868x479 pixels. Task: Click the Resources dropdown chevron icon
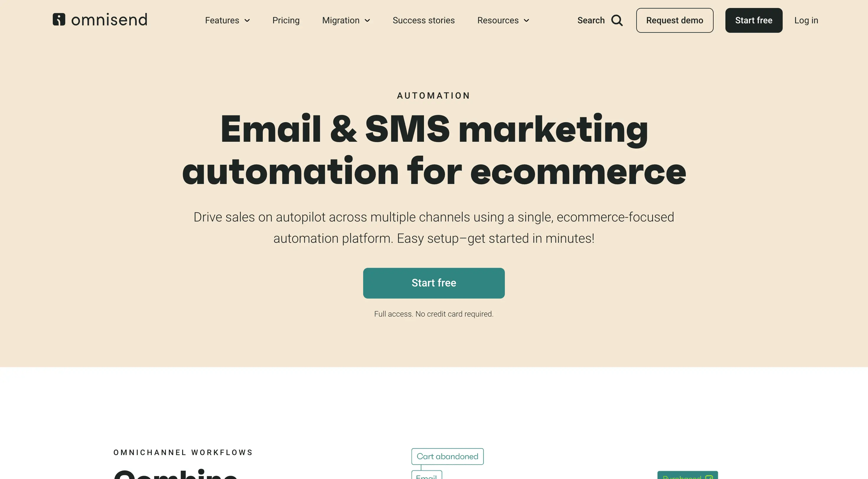pyautogui.click(x=527, y=20)
